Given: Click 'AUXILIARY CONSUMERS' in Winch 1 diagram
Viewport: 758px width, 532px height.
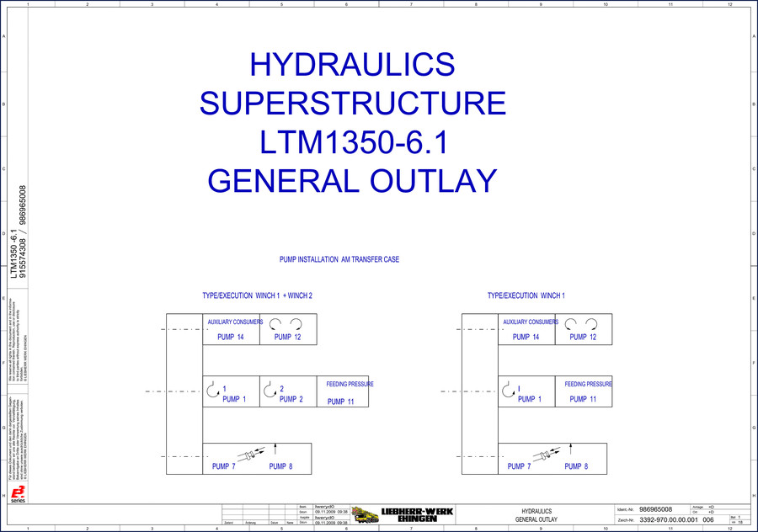Looking at the screenshot, I should click(531, 322).
